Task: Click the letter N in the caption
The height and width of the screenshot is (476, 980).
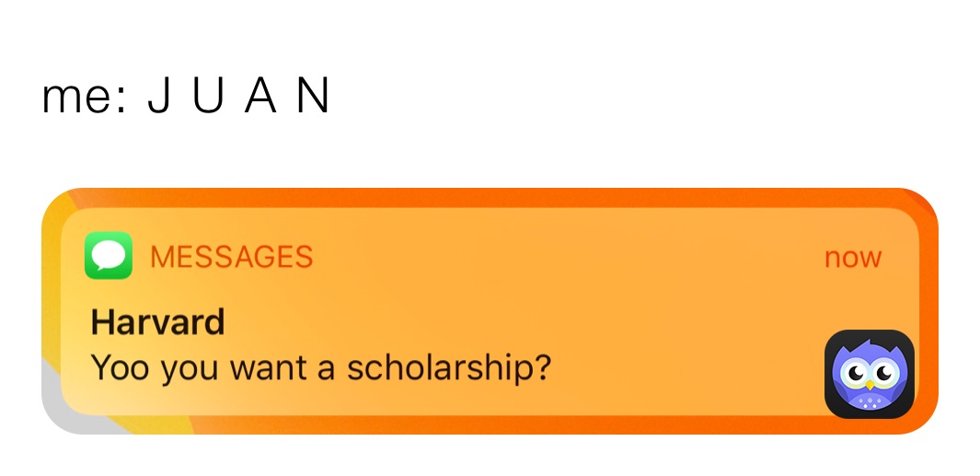Action: click(313, 98)
